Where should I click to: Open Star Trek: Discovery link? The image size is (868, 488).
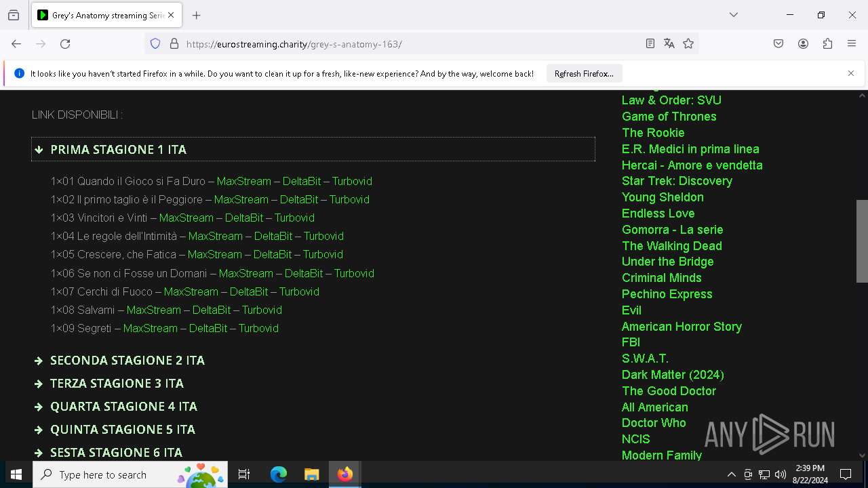pyautogui.click(x=677, y=181)
